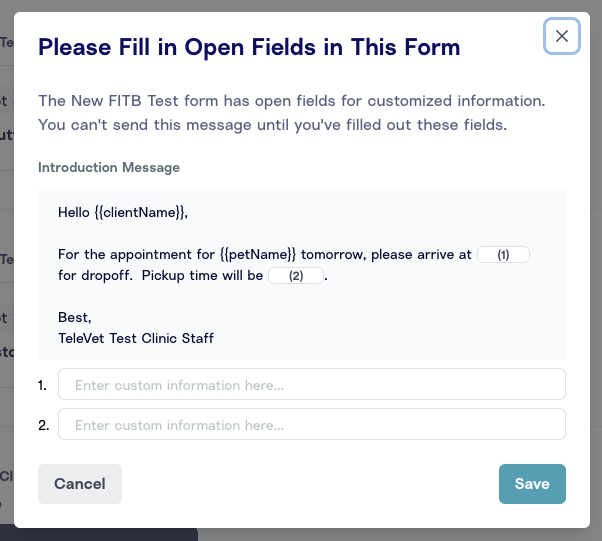Click the TeleVet Test Clinic Staff signature

(x=136, y=339)
